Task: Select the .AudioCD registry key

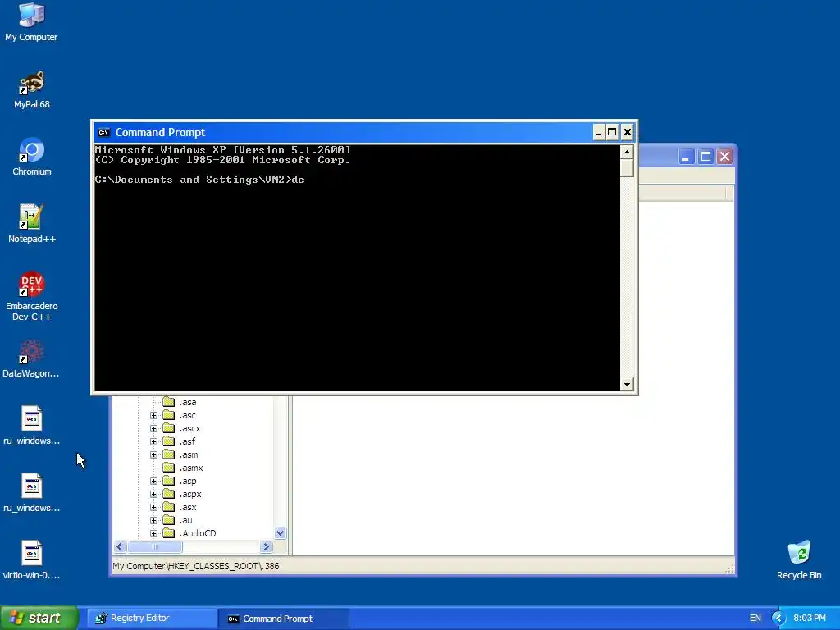Action: [x=198, y=533]
